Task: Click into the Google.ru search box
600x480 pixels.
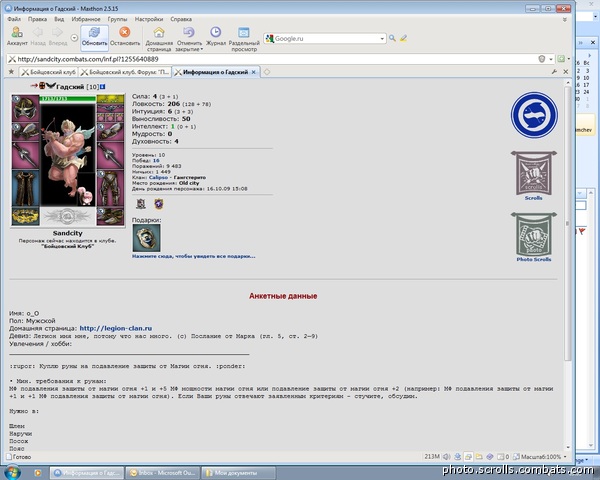Action: pyautogui.click(x=327, y=38)
